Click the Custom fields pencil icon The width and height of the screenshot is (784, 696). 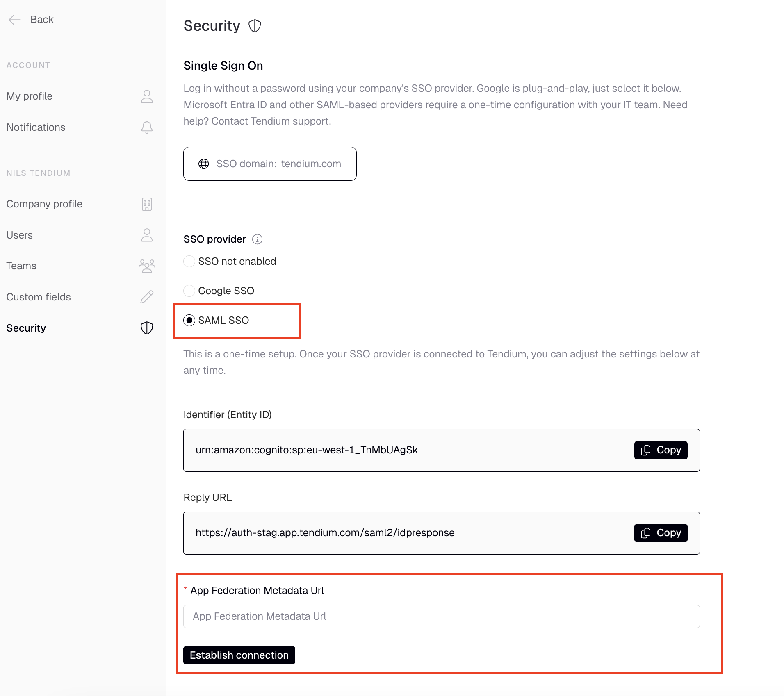146,297
